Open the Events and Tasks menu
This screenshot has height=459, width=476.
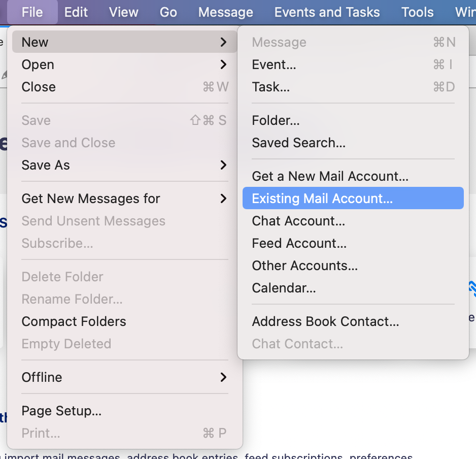pos(327,12)
